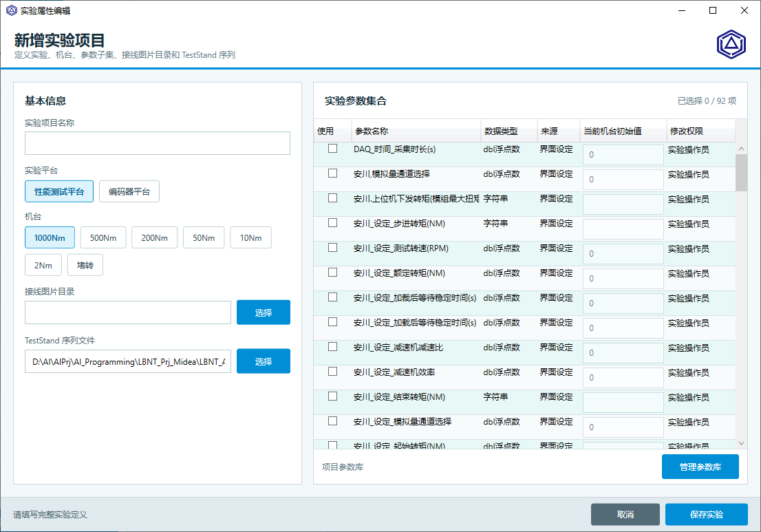This screenshot has height=532, width=761.
Task: Sort by the 数据类型 column header
Action: coord(509,131)
